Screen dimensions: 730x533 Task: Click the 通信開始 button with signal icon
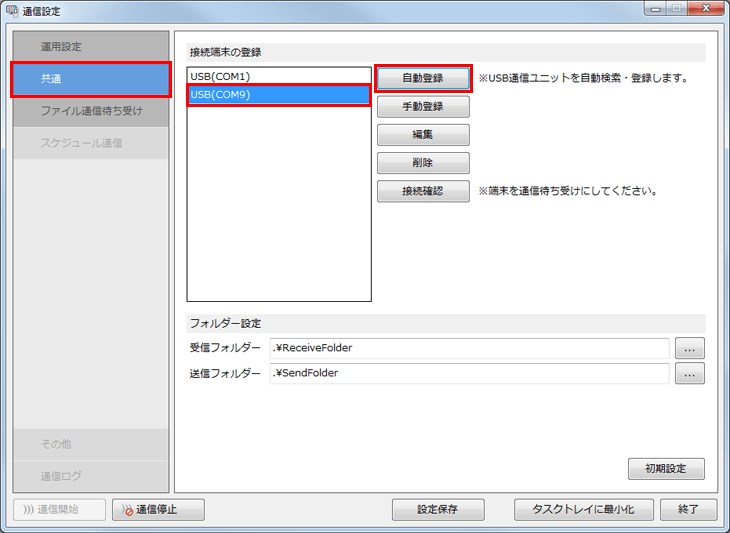point(59,509)
